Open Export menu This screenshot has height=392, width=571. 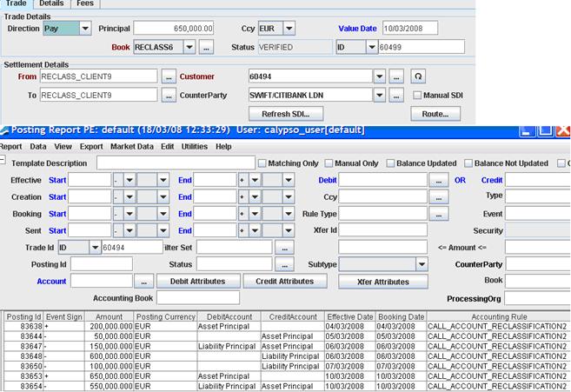point(91,146)
